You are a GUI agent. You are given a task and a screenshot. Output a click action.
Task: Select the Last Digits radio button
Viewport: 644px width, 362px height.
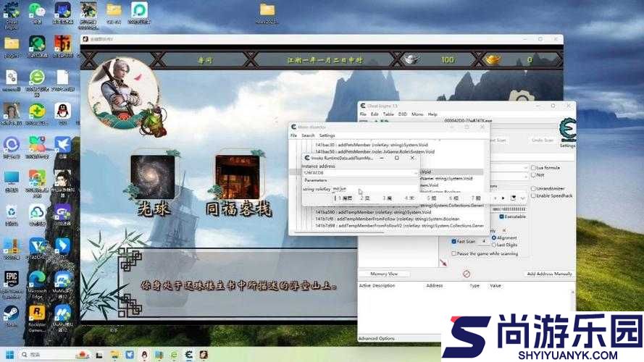point(495,245)
